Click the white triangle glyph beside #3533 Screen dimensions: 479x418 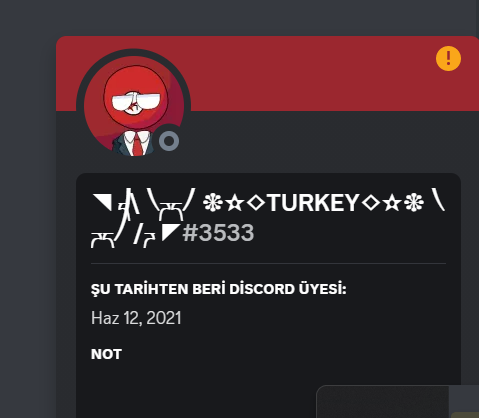pyautogui.click(x=170, y=232)
